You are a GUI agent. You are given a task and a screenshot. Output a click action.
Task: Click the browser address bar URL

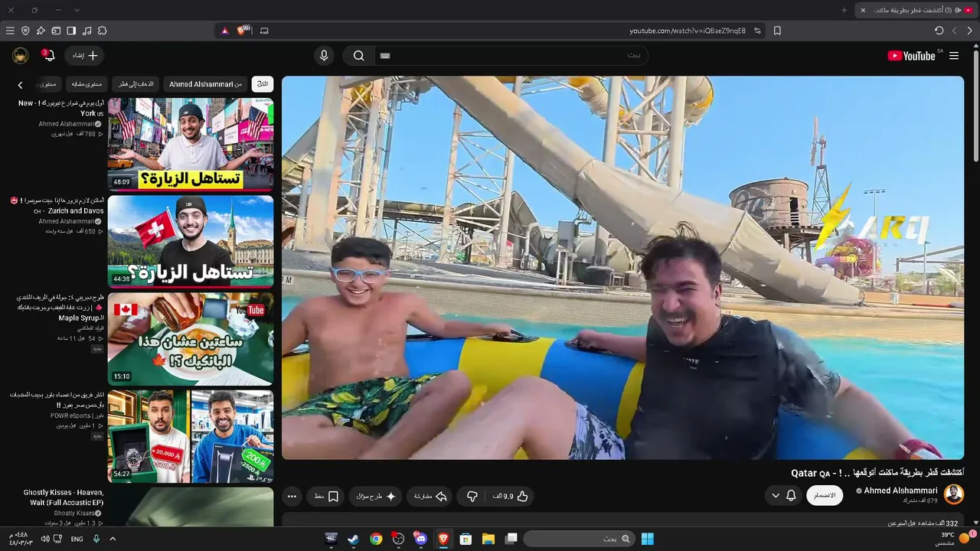pos(688,31)
